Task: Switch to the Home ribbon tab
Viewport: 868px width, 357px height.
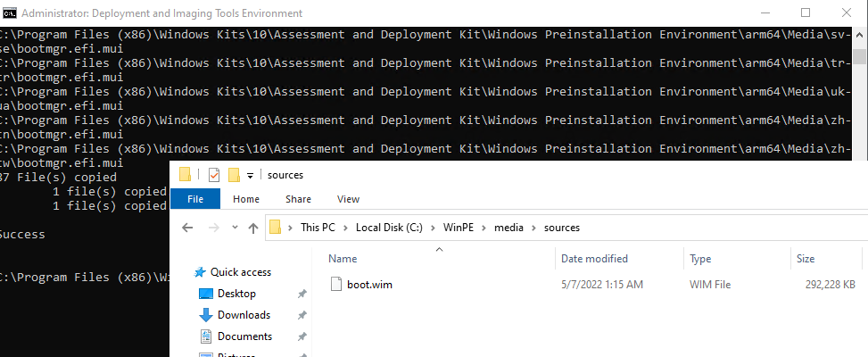Action: tap(246, 199)
